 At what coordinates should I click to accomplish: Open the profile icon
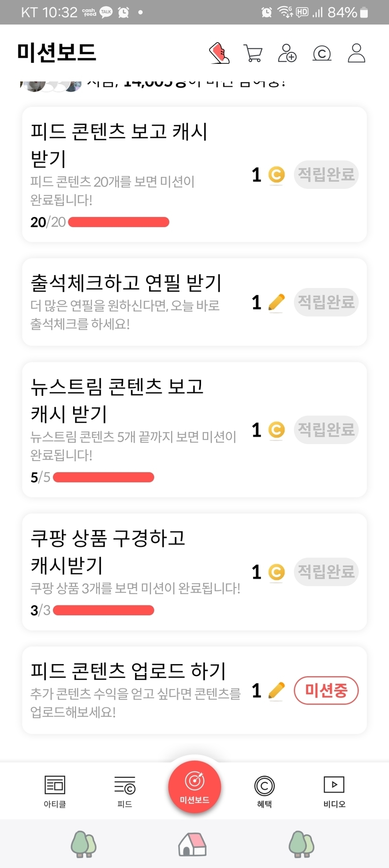pos(356,53)
